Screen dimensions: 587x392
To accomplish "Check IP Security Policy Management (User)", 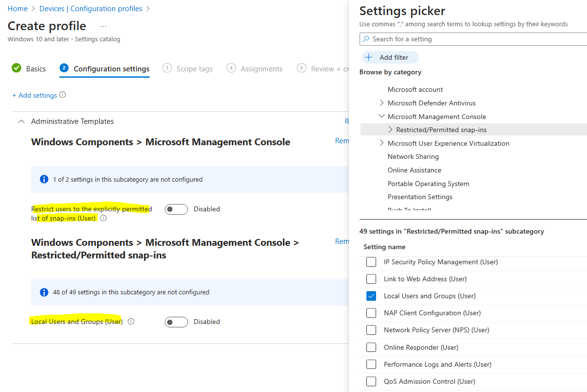I will 371,262.
